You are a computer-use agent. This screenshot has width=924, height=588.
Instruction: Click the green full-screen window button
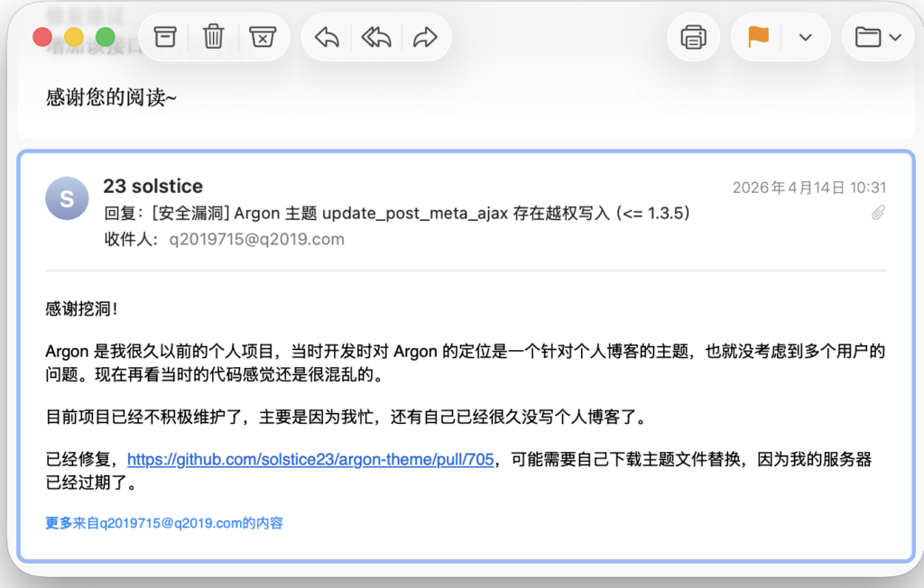[x=105, y=37]
